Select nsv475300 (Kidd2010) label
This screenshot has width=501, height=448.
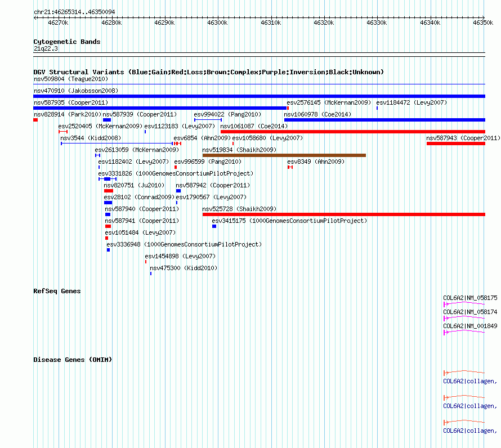point(184,268)
